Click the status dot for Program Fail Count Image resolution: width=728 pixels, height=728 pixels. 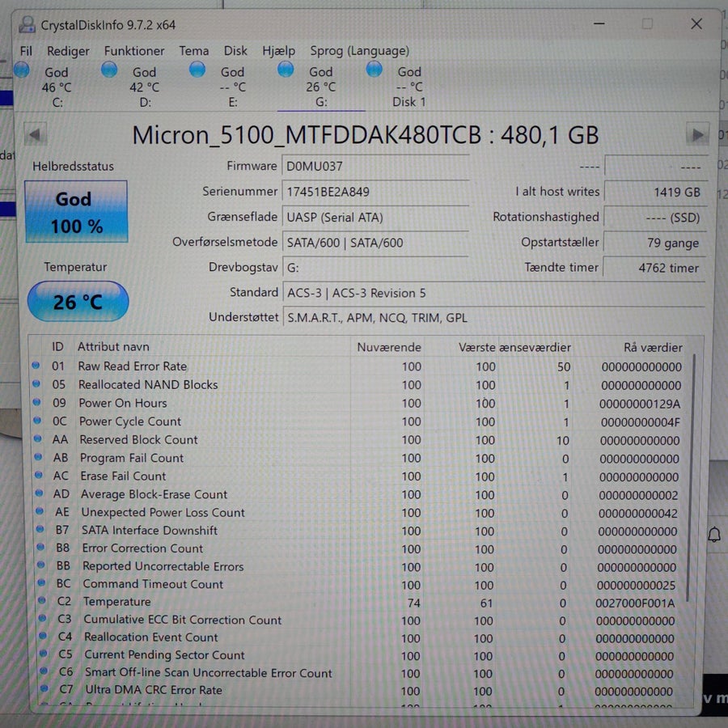38,457
